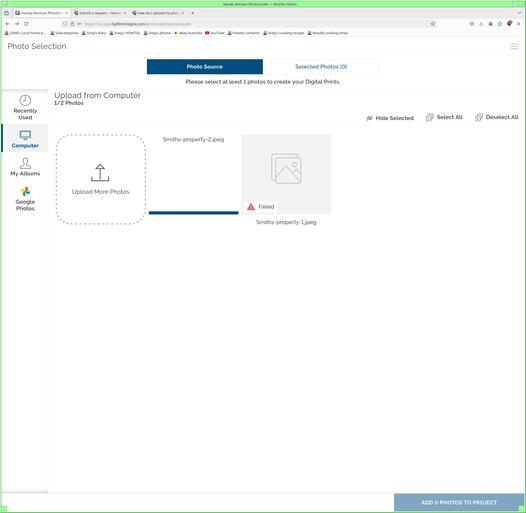Click the Failed warning triangle icon
526x513 pixels.
pos(251,207)
